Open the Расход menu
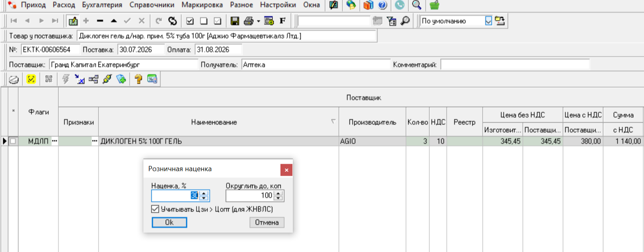Image resolution: width=644 pixels, height=252 pixels. [x=64, y=5]
